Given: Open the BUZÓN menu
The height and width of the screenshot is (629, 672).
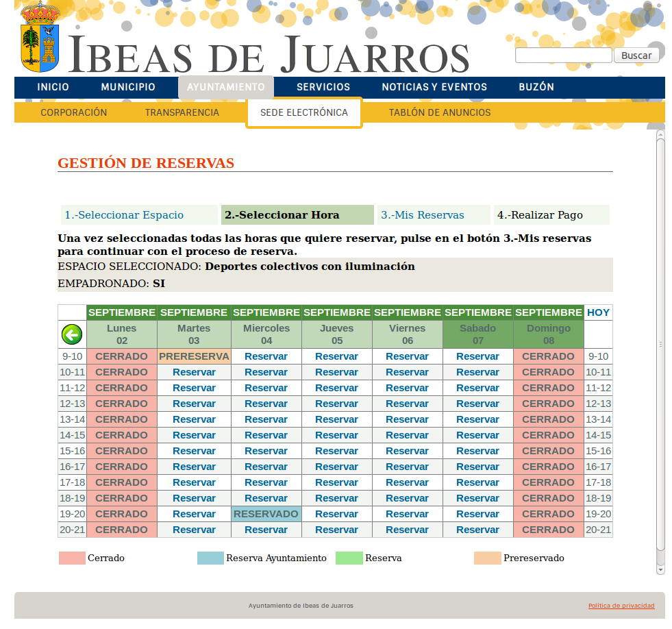Looking at the screenshot, I should 536,87.
